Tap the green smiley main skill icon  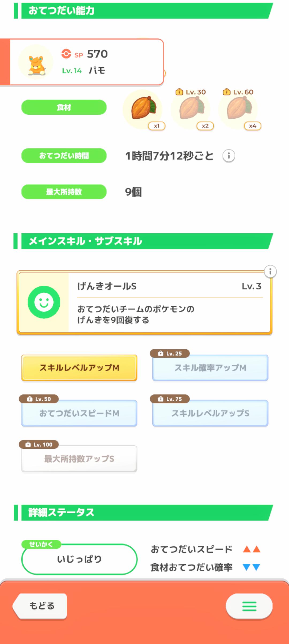44,302
